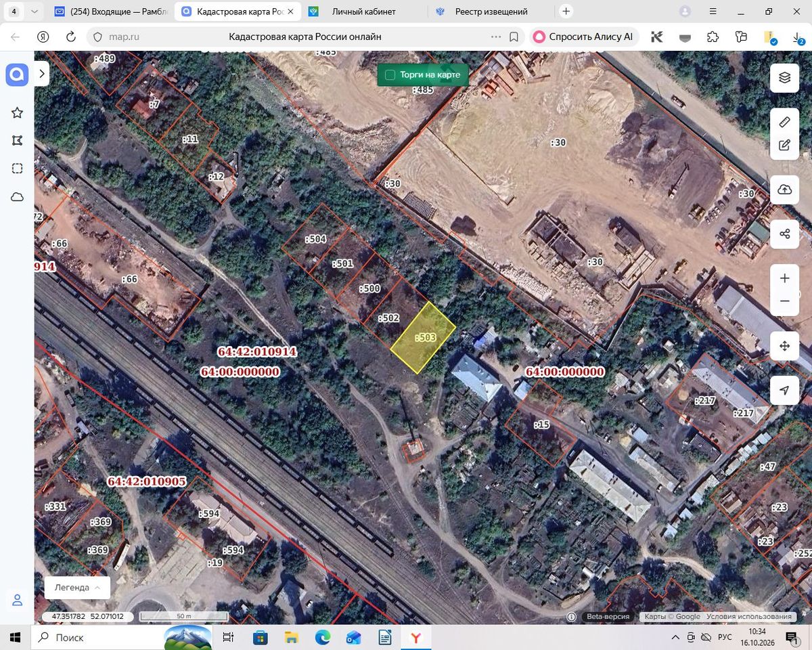Click the address bar showing map.ru
This screenshot has height=650, width=812.
(304, 37)
